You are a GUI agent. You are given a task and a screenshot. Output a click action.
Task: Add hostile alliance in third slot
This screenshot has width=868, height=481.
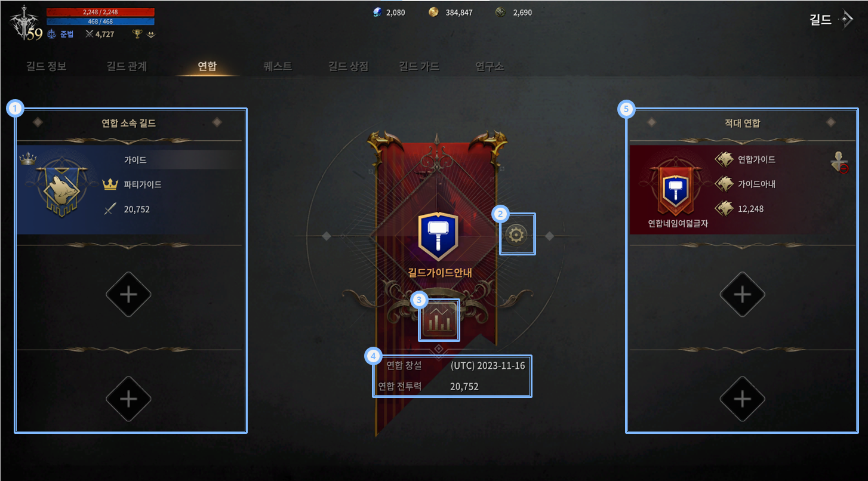pyautogui.click(x=742, y=399)
